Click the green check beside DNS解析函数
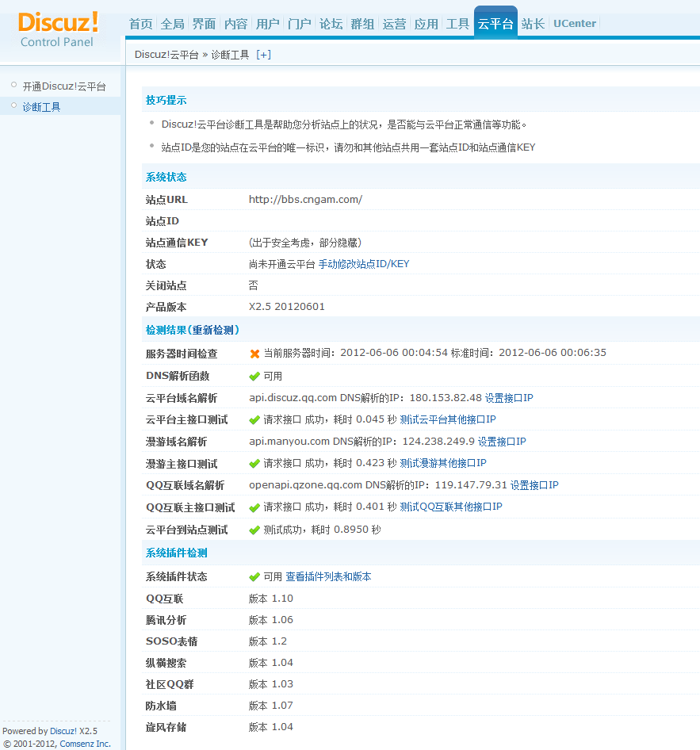This screenshot has width=700, height=750. click(x=254, y=377)
